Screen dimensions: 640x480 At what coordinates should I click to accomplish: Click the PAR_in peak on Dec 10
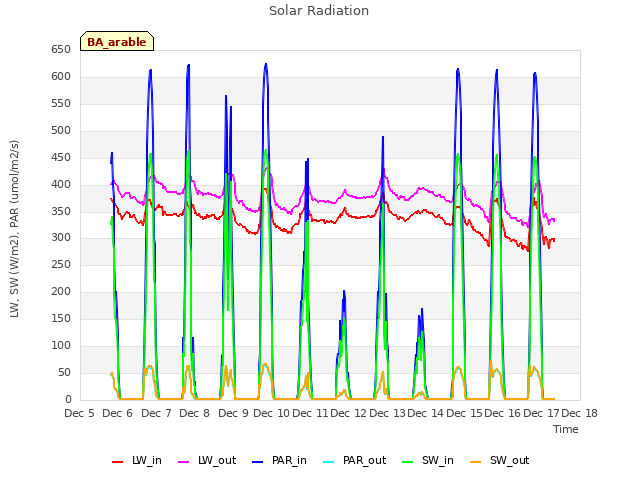(x=266, y=64)
